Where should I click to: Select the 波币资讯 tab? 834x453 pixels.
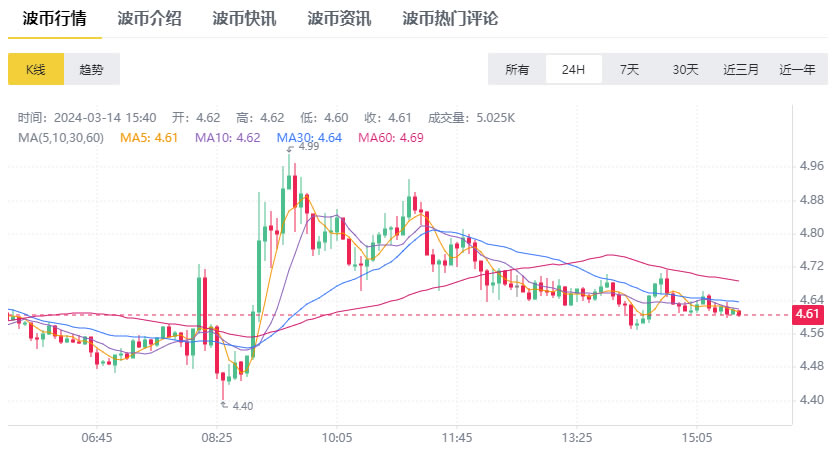tap(339, 19)
